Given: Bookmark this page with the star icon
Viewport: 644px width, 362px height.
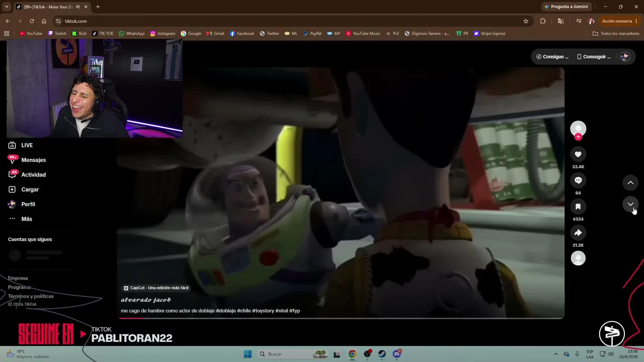Looking at the screenshot, I should click(526, 21).
